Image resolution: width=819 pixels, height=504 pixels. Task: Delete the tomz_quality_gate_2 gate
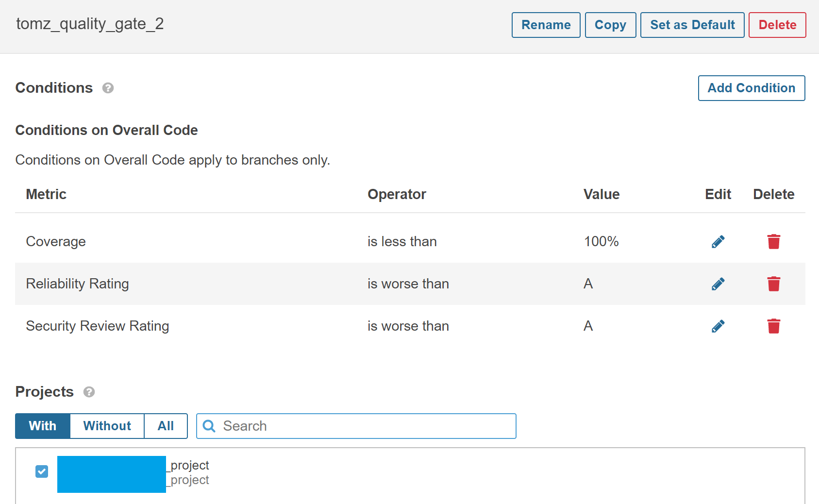(777, 25)
